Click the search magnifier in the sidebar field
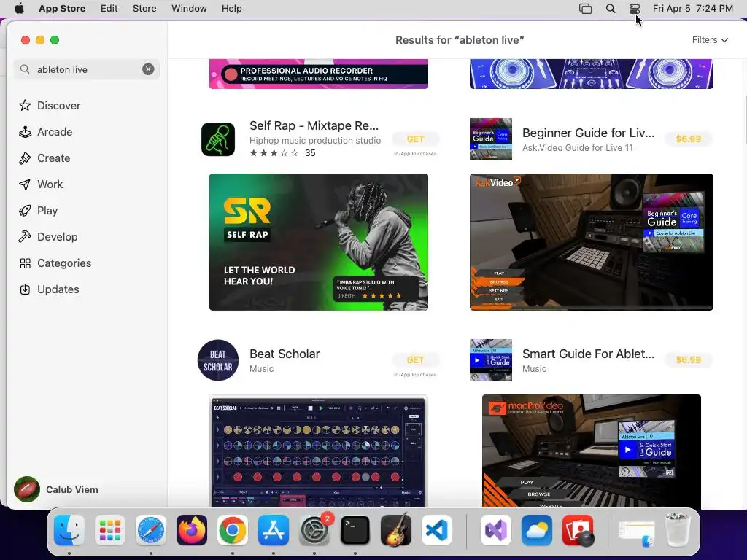 25,69
